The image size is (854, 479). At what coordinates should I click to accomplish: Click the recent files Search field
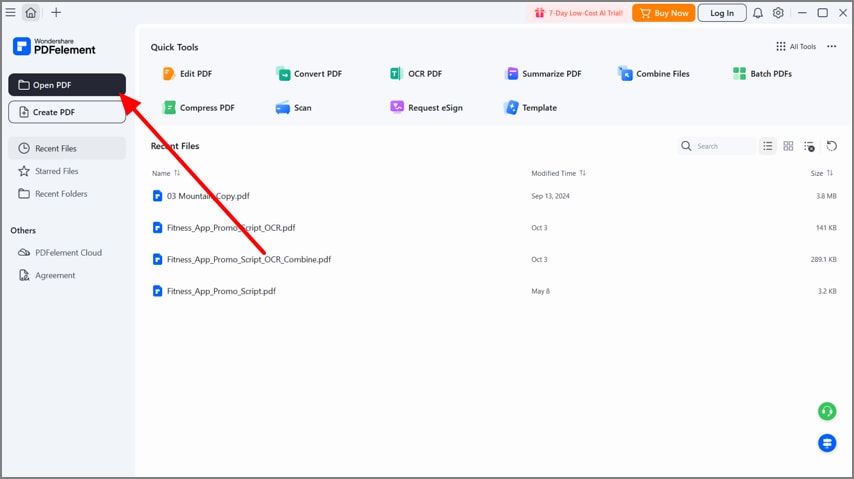(x=716, y=146)
